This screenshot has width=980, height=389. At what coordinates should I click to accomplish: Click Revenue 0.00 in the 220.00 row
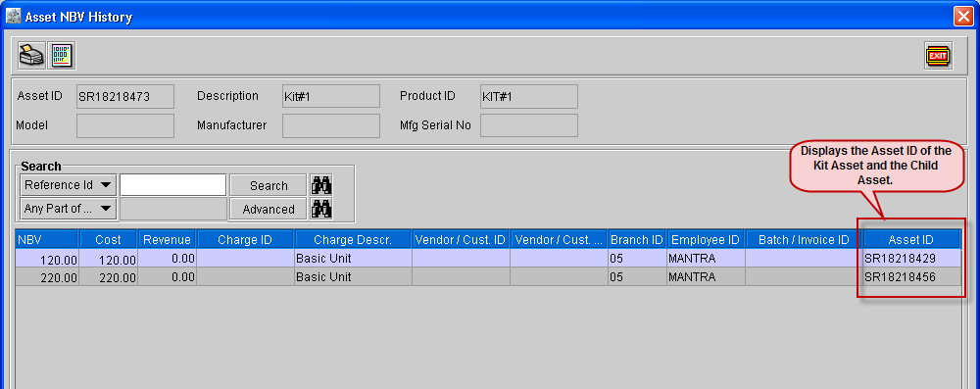(167, 276)
